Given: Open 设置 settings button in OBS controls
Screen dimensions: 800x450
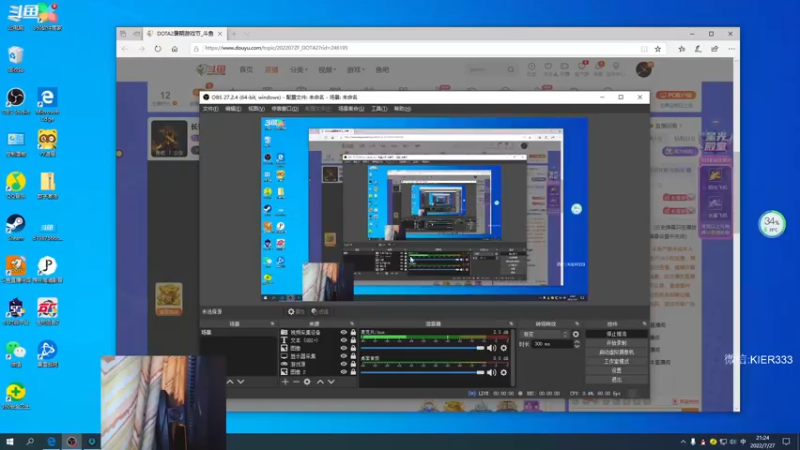Looking at the screenshot, I should coord(616,370).
